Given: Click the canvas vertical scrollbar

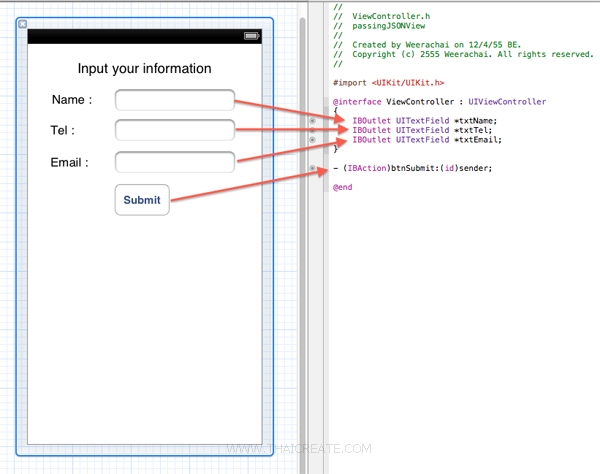Looking at the screenshot, I should click(301, 200).
